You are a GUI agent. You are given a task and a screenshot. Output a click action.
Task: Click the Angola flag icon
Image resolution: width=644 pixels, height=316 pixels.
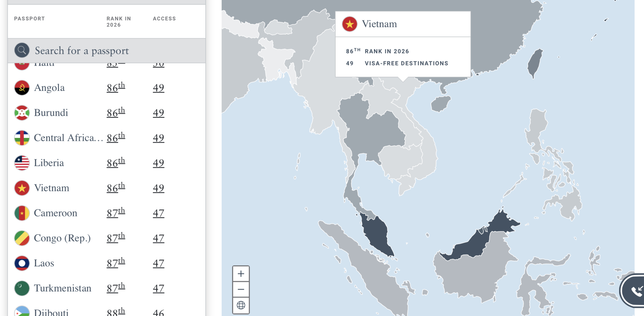(x=22, y=88)
